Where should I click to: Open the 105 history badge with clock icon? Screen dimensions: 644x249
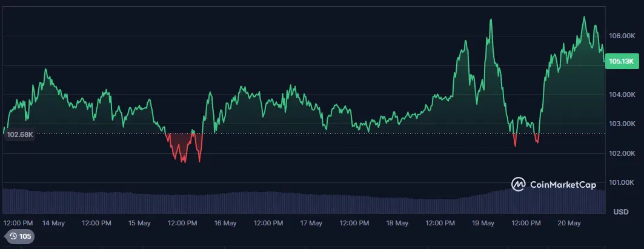pos(20,236)
